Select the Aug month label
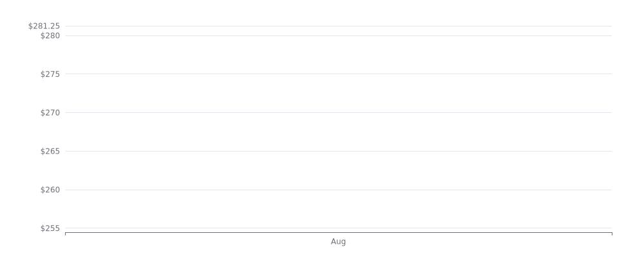This screenshot has width=644, height=258. (x=339, y=241)
